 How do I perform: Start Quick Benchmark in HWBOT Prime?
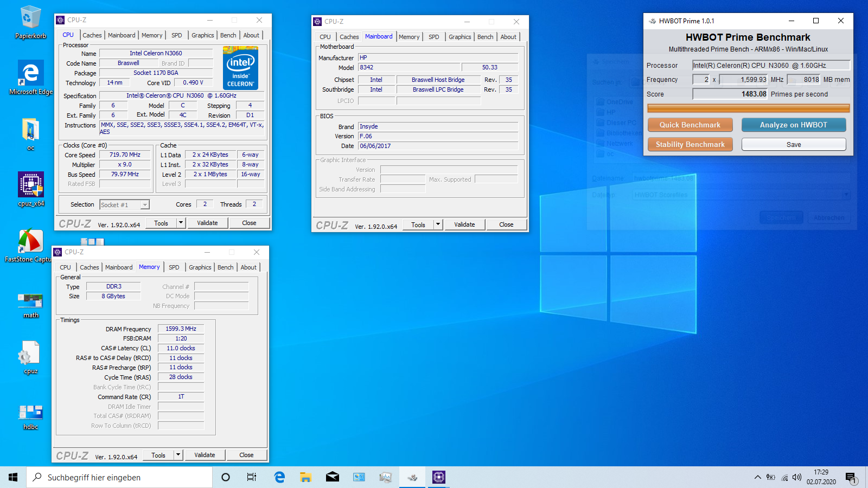click(690, 125)
